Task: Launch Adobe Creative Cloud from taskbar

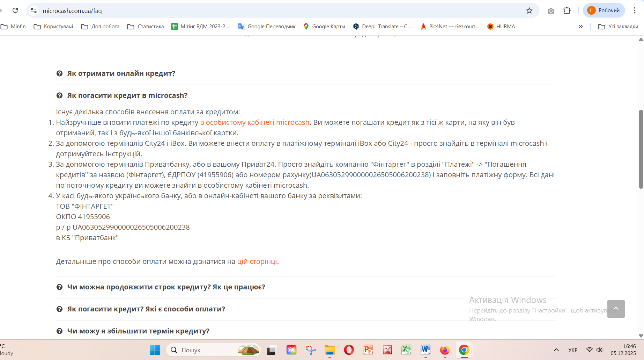Action: 291,350
